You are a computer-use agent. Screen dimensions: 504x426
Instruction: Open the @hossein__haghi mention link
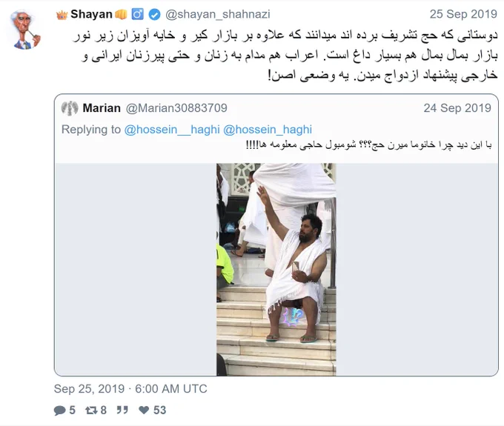pos(172,130)
